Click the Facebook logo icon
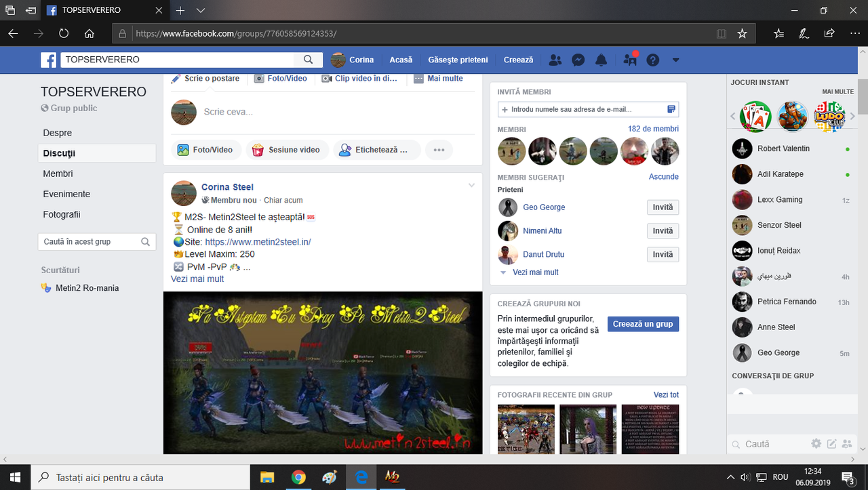The width and height of the screenshot is (868, 490). [49, 60]
